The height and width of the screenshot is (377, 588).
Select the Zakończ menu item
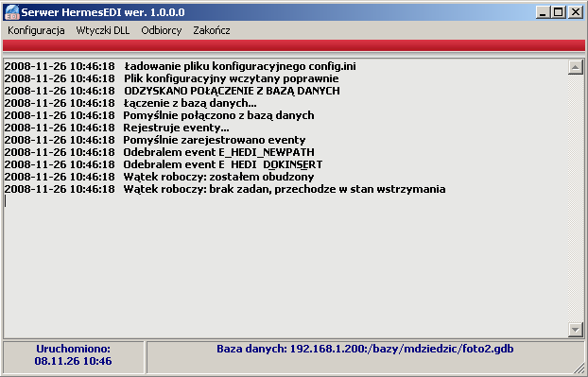click(x=212, y=30)
